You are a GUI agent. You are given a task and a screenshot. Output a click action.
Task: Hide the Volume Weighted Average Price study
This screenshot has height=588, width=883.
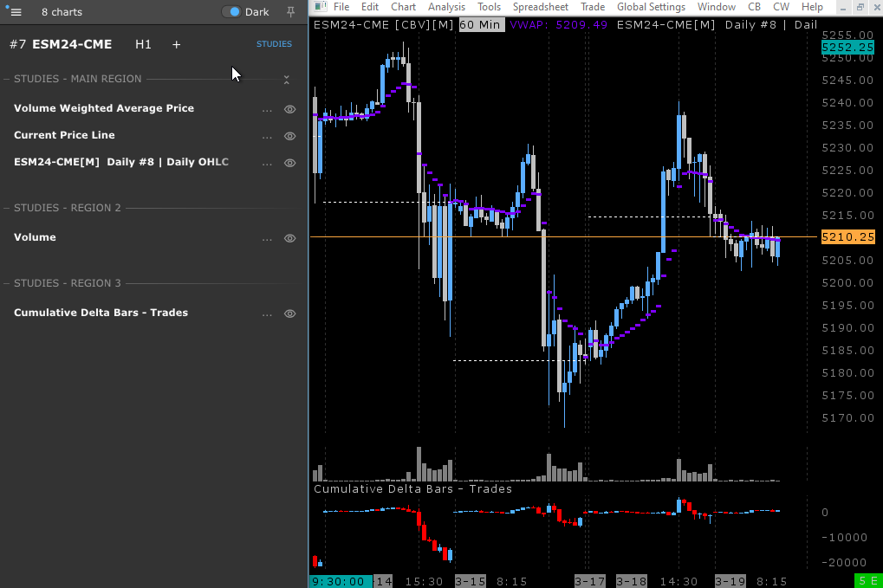(x=290, y=109)
